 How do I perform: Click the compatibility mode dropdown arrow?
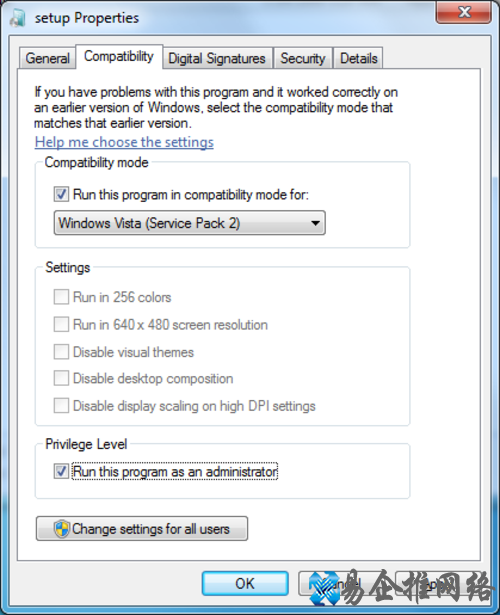coord(315,223)
